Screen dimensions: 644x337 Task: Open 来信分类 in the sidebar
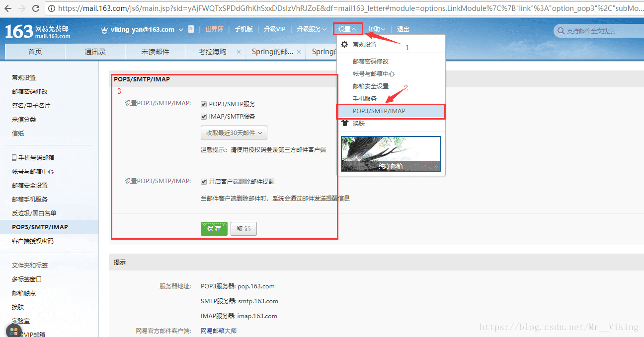24,120
